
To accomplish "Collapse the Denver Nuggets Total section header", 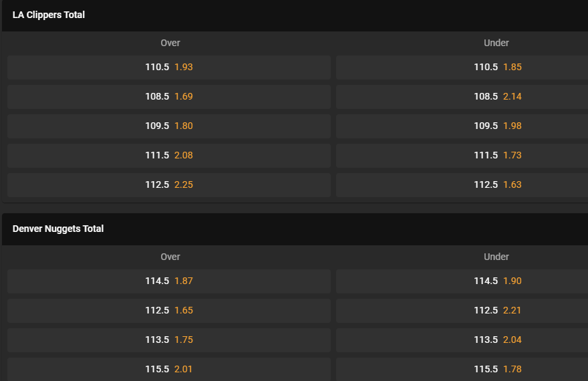I will [295, 229].
